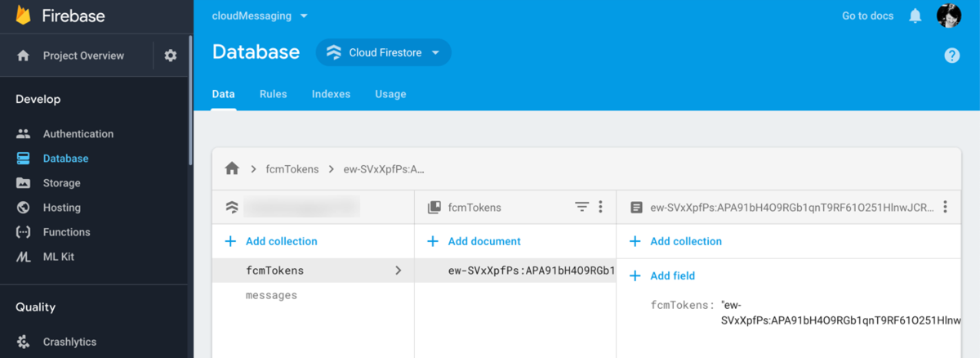Open ML Kit in sidebar

pyautogui.click(x=59, y=256)
